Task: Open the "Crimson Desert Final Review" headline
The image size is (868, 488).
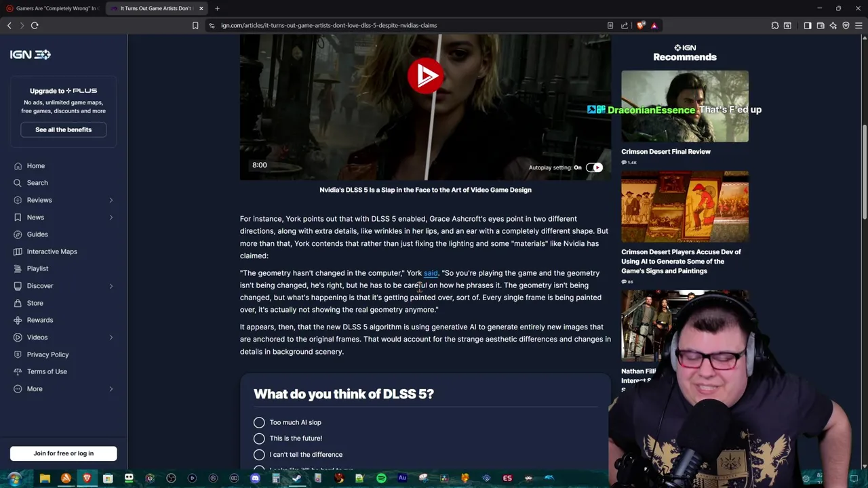Action: tap(666, 152)
